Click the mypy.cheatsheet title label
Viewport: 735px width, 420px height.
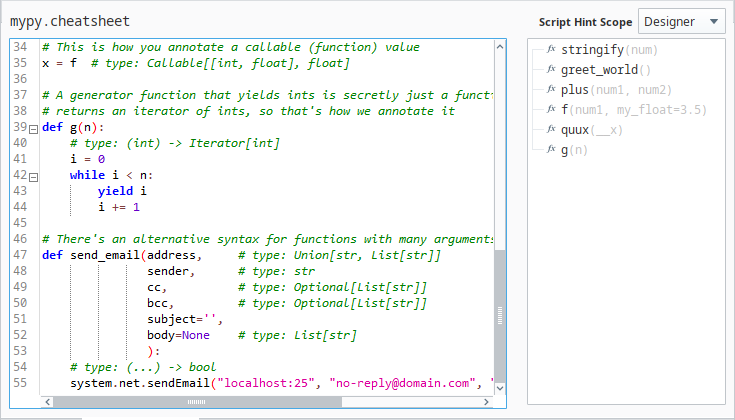(70, 21)
